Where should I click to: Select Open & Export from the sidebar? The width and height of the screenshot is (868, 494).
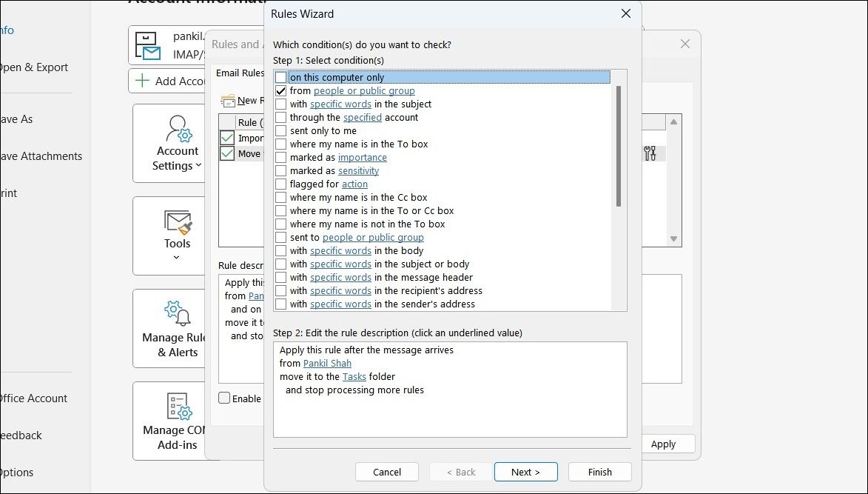point(33,67)
